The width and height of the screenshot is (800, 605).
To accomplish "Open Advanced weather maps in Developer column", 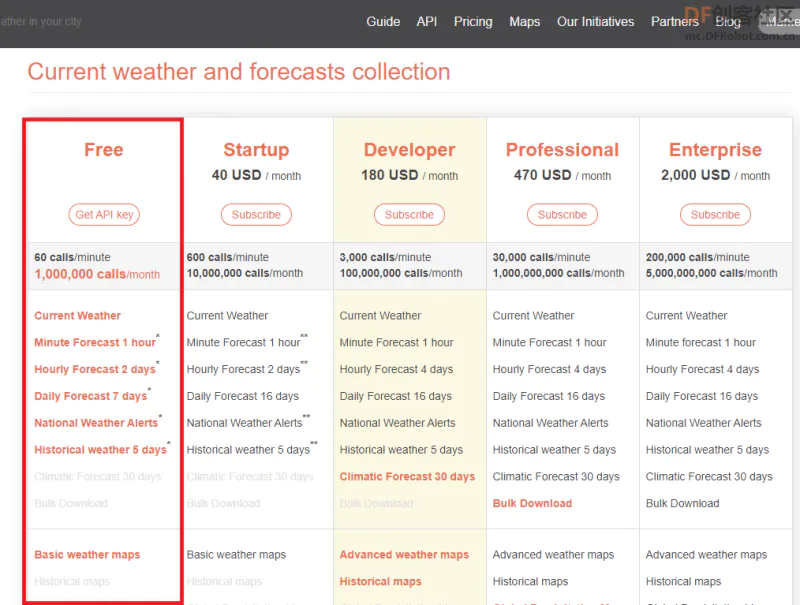I will coord(404,554).
